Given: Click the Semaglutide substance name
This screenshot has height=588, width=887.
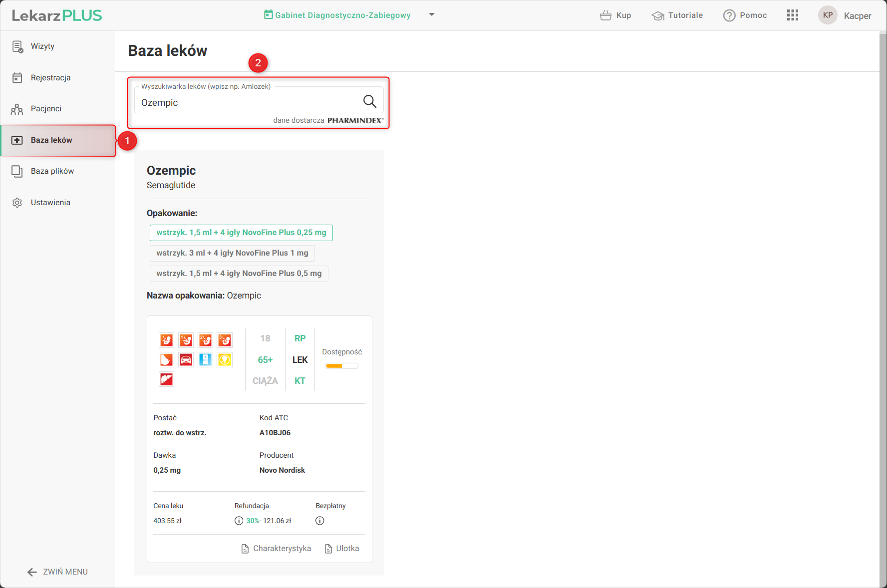Looking at the screenshot, I should [171, 185].
